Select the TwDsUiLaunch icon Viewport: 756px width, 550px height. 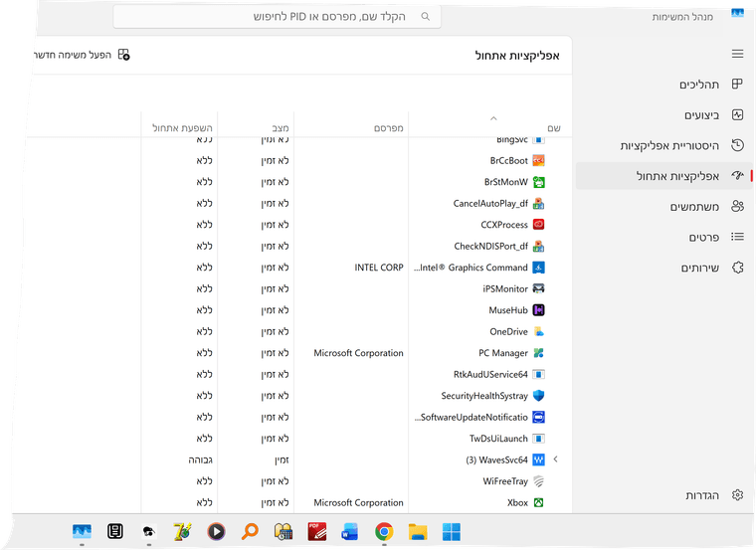click(x=538, y=439)
